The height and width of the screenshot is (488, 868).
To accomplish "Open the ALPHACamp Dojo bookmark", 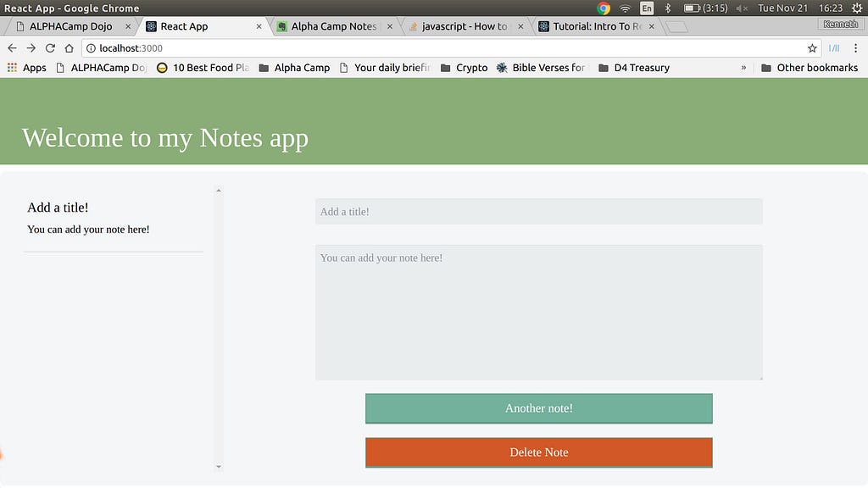I will (102, 68).
